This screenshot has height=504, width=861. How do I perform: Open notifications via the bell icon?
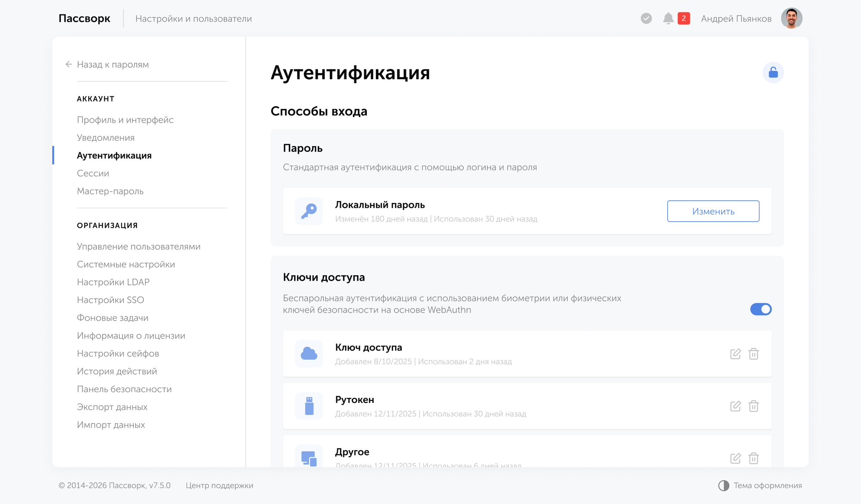click(669, 18)
